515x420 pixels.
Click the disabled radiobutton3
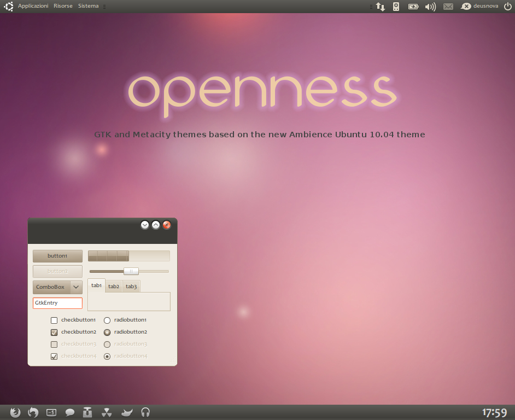click(x=107, y=345)
